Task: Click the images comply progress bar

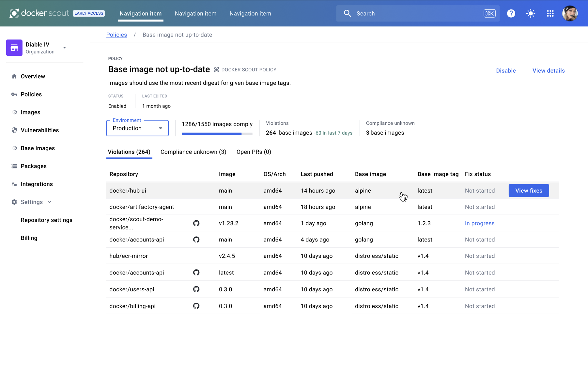Action: 217,134
